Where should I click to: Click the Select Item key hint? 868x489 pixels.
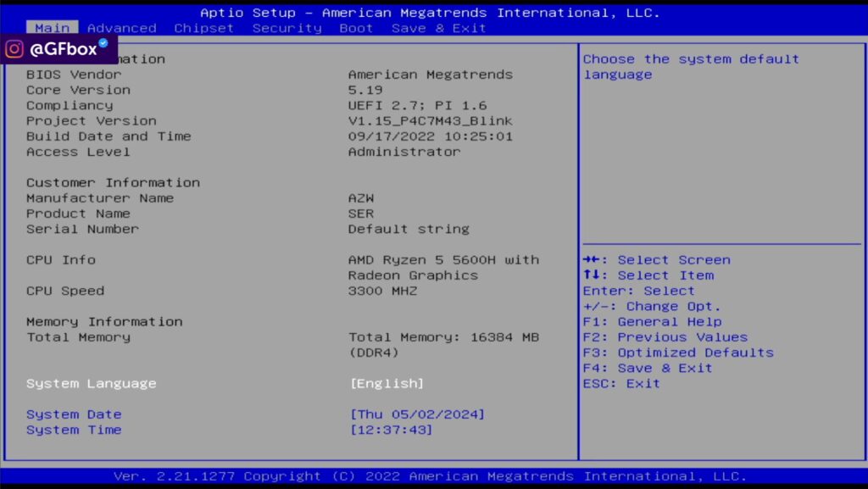648,275
